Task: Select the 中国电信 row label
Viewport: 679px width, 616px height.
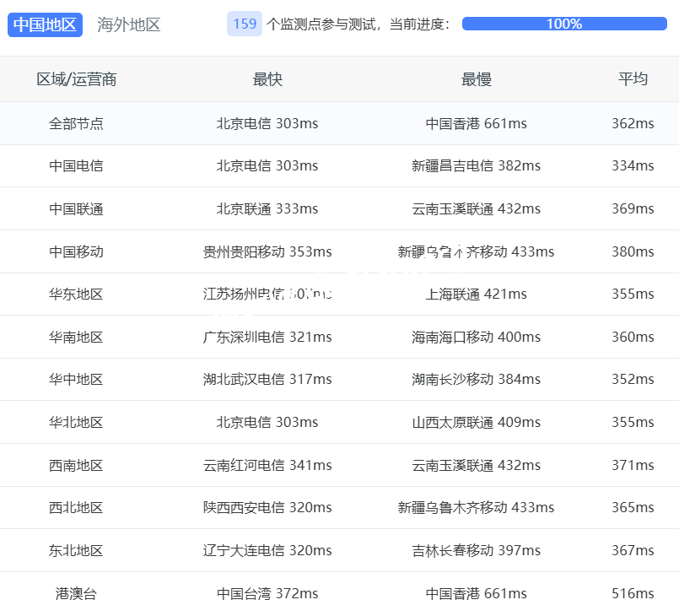Action: click(x=76, y=165)
